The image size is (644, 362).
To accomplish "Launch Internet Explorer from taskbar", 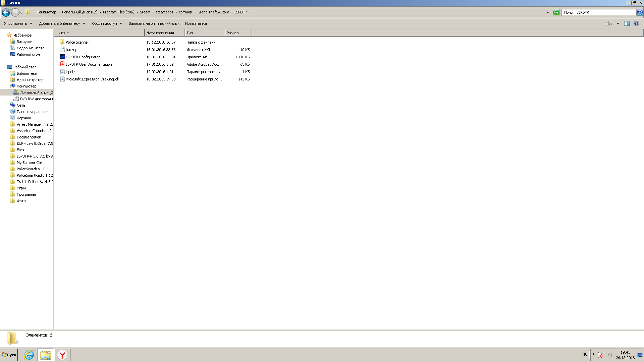I will coord(29,355).
